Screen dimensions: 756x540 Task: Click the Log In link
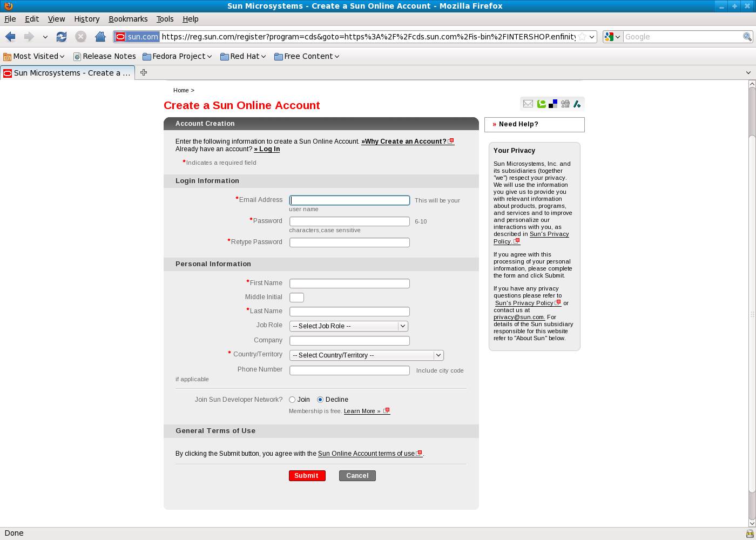tap(267, 149)
